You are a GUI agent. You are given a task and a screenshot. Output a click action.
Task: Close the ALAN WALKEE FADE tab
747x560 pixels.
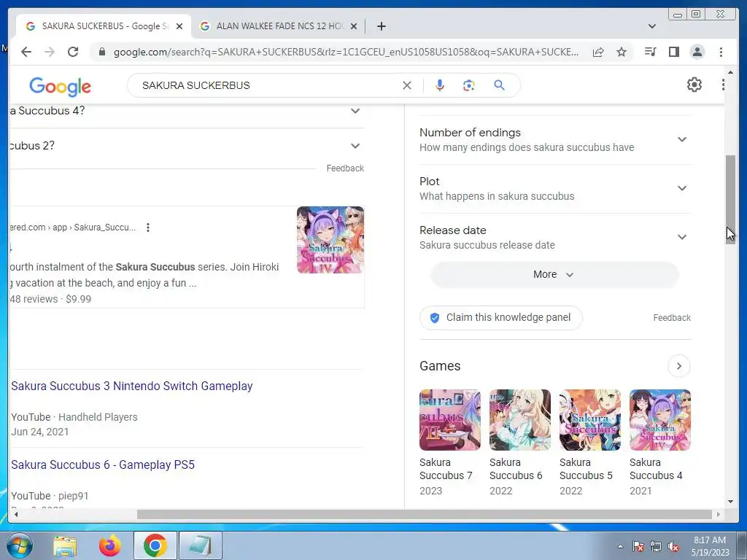pyautogui.click(x=354, y=26)
